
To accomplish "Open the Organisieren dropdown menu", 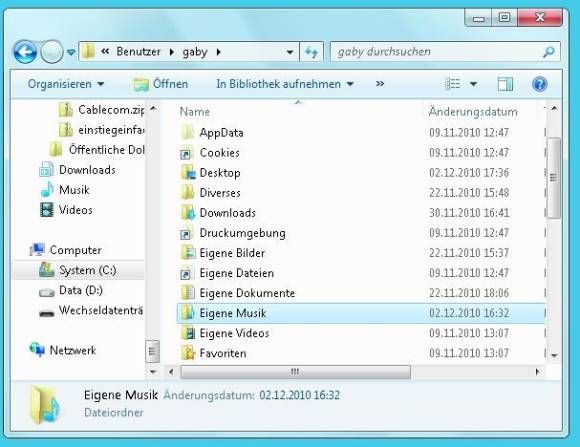I will point(66,84).
